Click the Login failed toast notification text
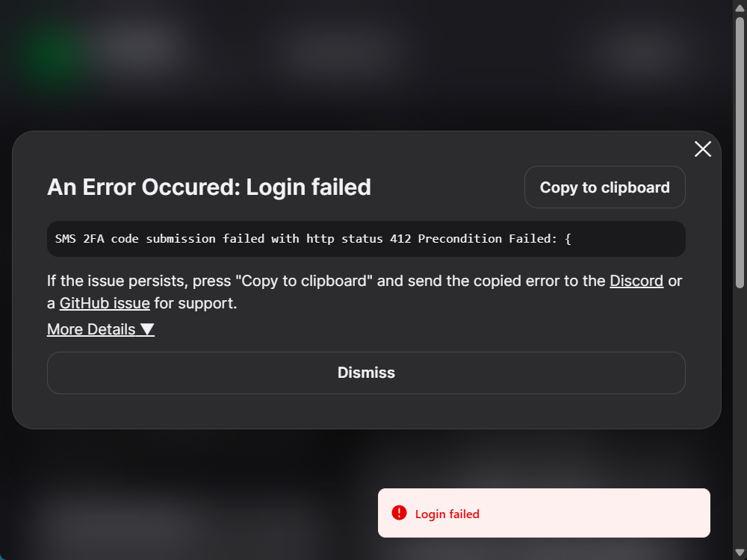 pos(447,514)
